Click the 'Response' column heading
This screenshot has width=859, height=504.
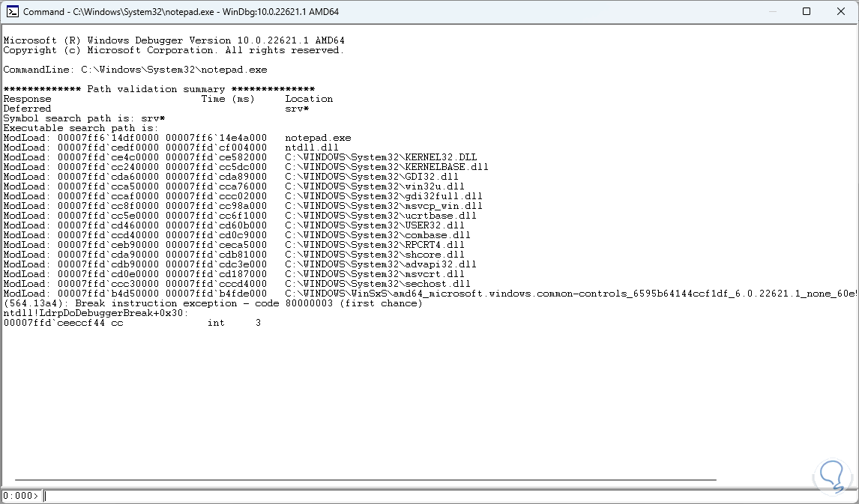click(28, 99)
